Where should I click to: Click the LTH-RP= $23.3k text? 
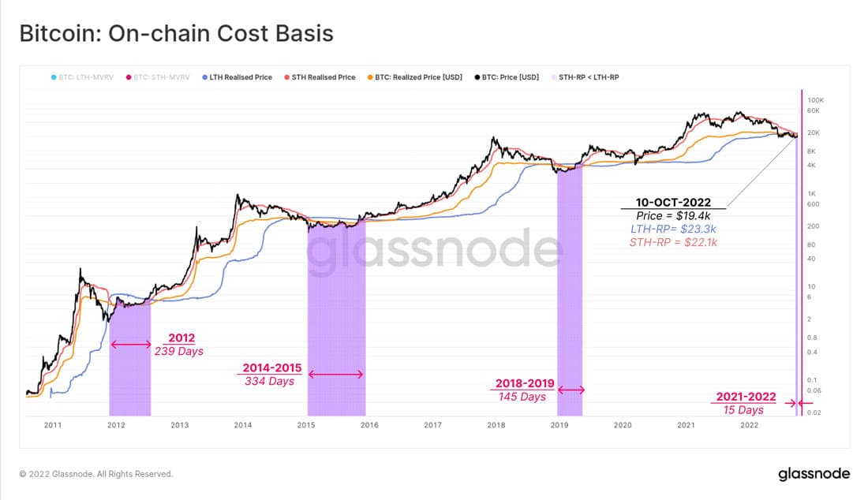pos(673,229)
